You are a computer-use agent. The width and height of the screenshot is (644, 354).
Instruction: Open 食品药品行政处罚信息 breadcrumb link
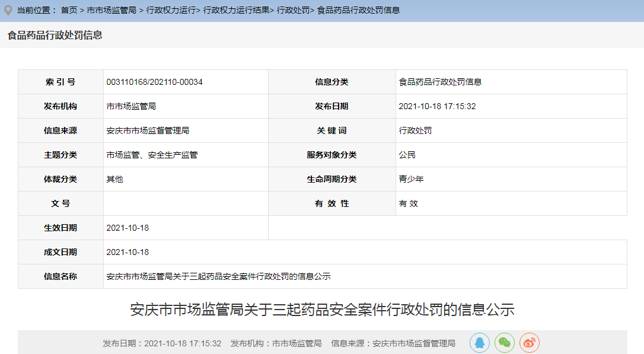(x=358, y=10)
